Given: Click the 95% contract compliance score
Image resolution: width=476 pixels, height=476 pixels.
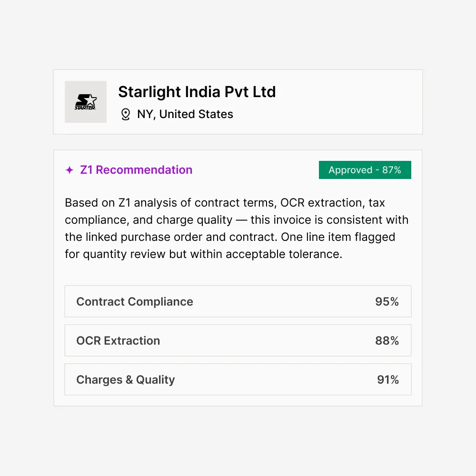Looking at the screenshot, I should tap(387, 302).
